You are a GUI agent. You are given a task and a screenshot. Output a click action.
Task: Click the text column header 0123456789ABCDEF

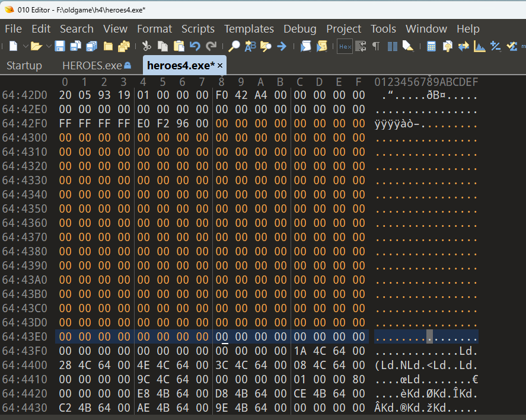(426, 82)
